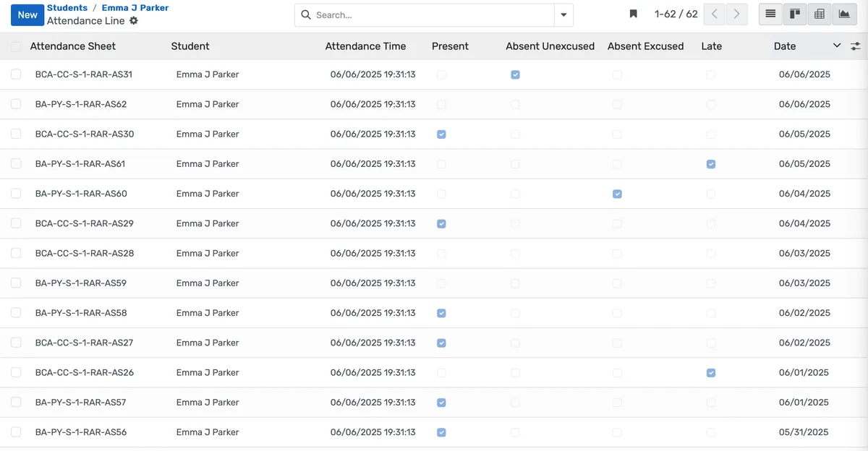
Task: Switch to the Dashboard chart view
Action: click(843, 14)
